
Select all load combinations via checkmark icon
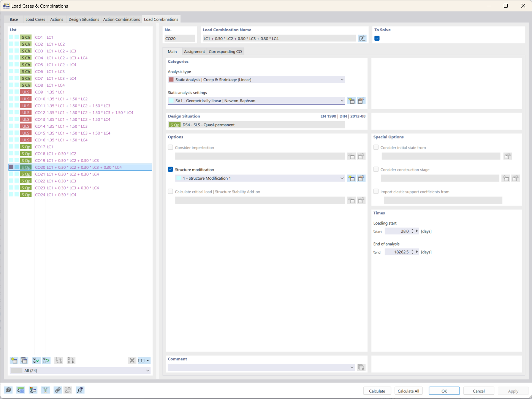click(x=35, y=360)
